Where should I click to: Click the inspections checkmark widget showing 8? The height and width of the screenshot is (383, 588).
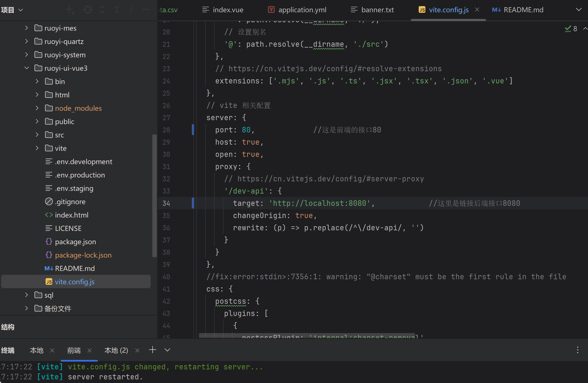click(x=571, y=29)
